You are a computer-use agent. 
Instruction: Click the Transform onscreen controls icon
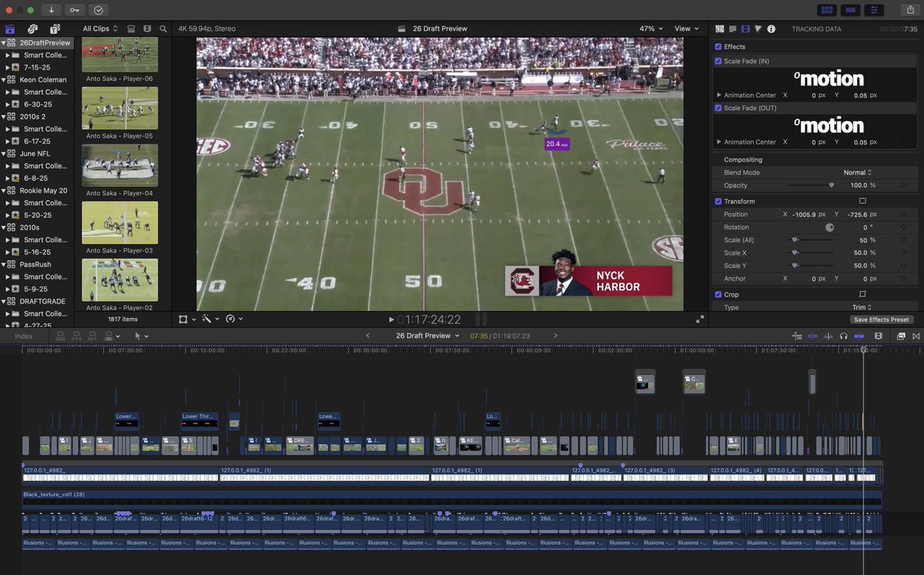point(862,201)
